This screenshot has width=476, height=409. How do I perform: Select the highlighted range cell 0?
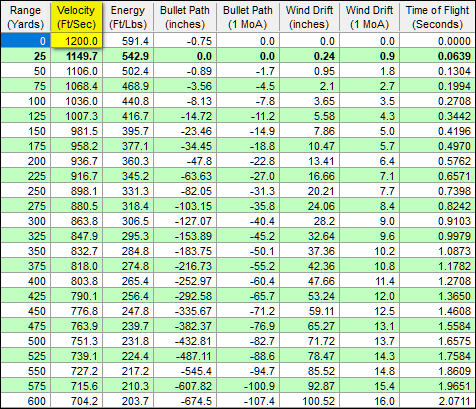[25, 41]
